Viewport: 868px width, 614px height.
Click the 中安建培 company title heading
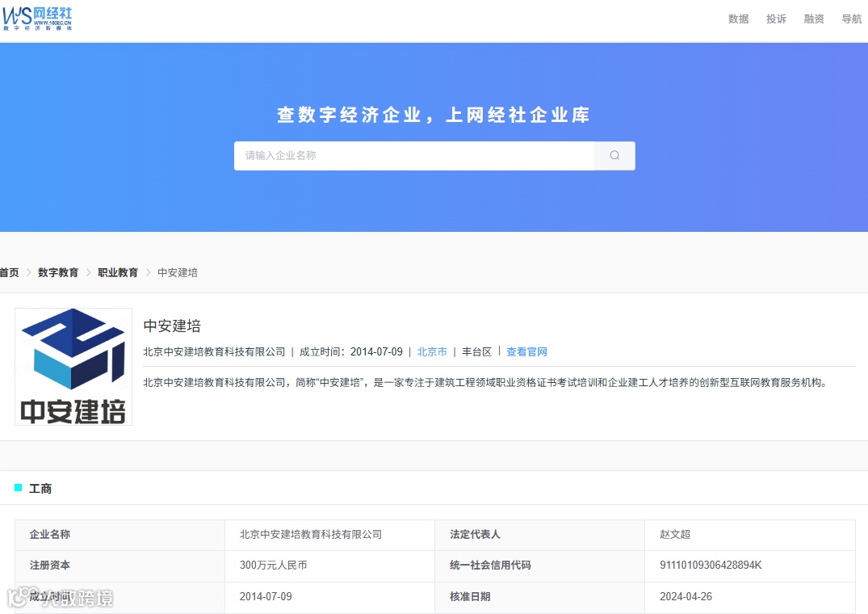click(172, 326)
